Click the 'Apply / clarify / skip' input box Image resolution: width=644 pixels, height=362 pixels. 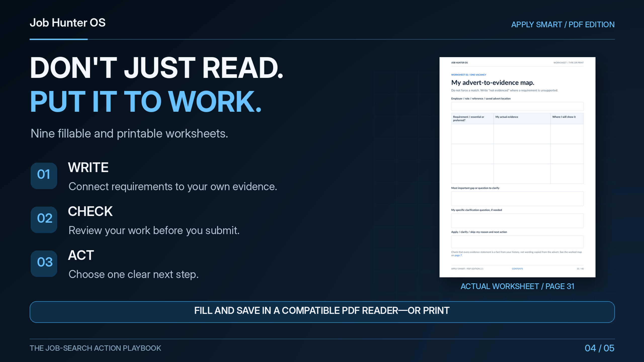click(517, 242)
